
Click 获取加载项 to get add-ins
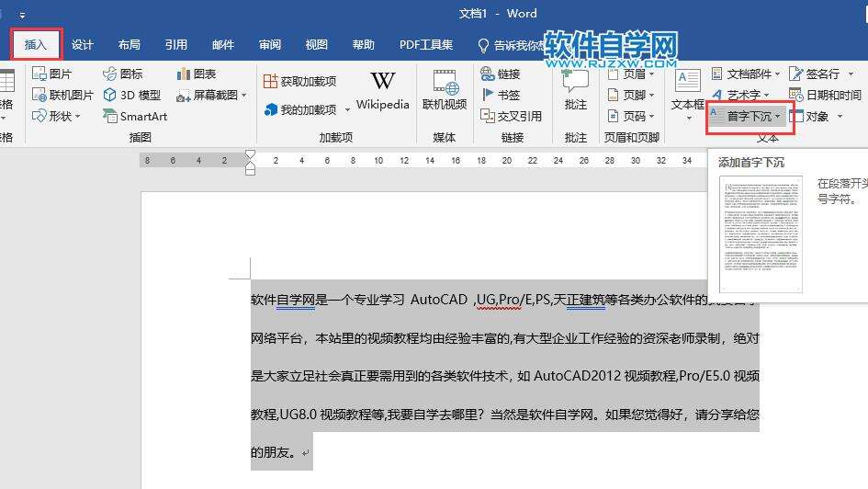coord(299,82)
